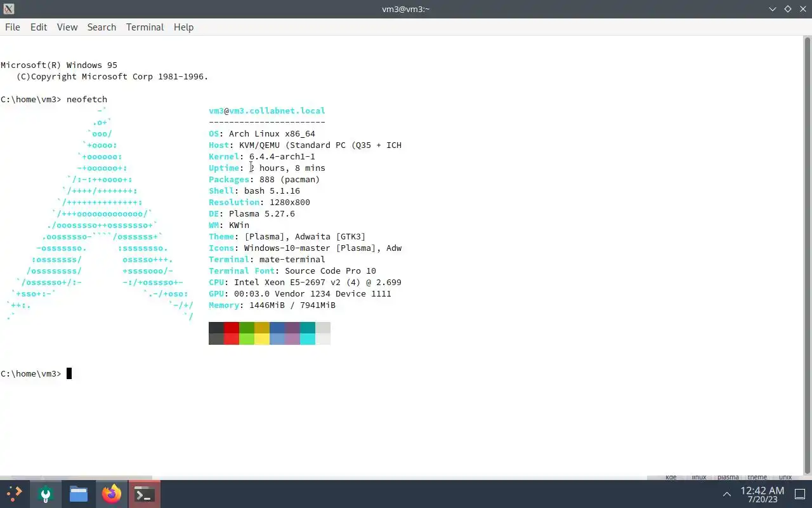The image size is (812, 508).
Task: Minimize the terminal window
Action: (x=773, y=9)
